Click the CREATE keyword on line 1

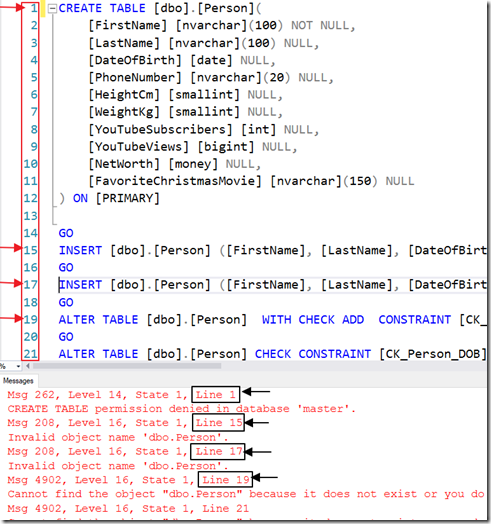tap(80, 8)
